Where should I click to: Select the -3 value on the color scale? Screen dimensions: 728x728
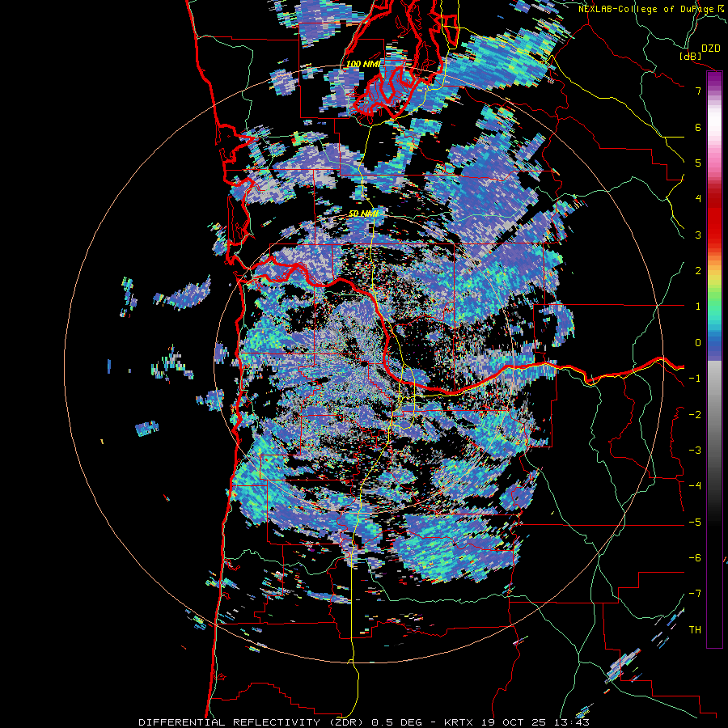point(695,451)
